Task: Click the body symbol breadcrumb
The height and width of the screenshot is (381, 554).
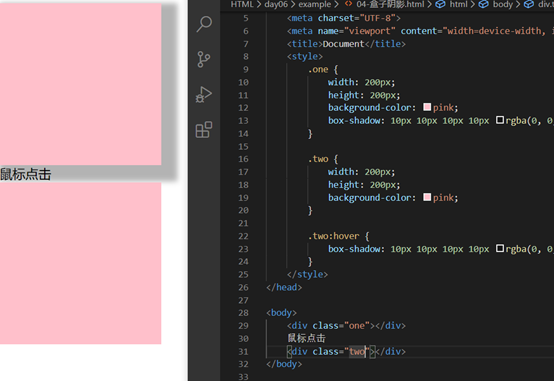Action: [502, 4]
